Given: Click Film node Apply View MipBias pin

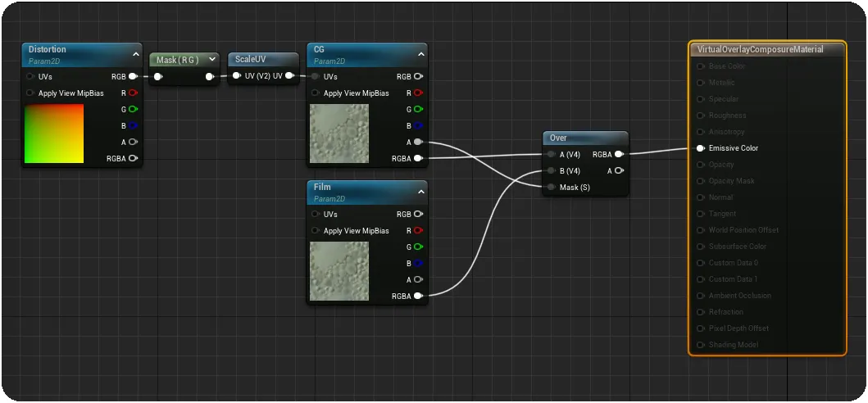Looking at the screenshot, I should tap(316, 230).
